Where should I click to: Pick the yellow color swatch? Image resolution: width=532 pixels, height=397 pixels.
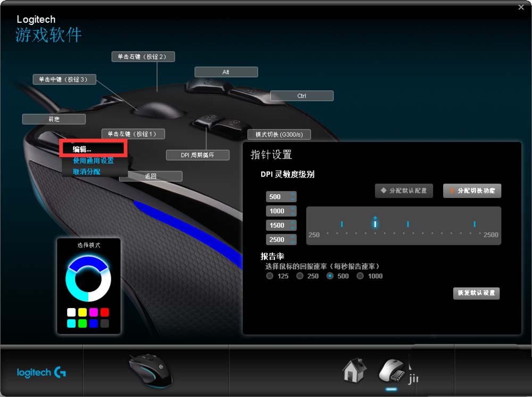click(82, 312)
